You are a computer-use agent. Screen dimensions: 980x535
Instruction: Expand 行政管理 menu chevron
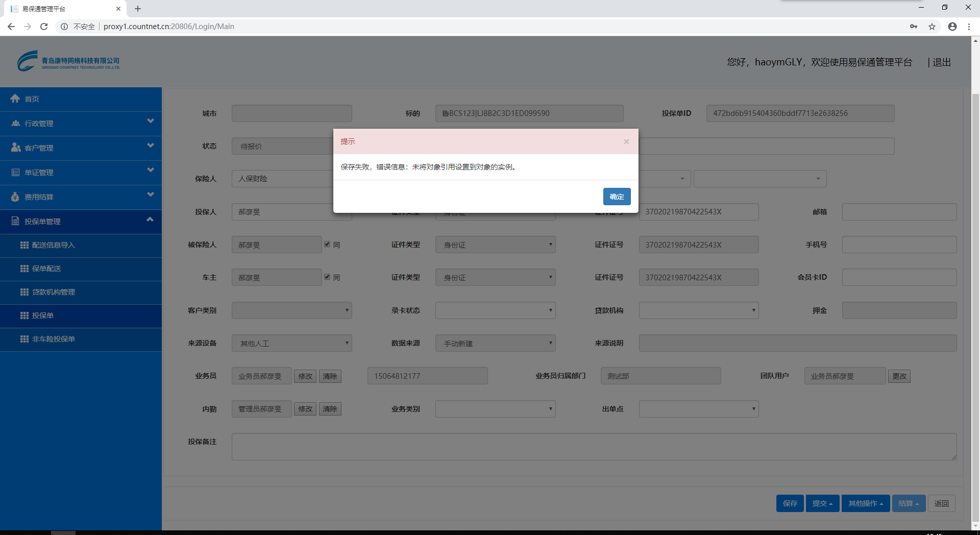pos(150,121)
